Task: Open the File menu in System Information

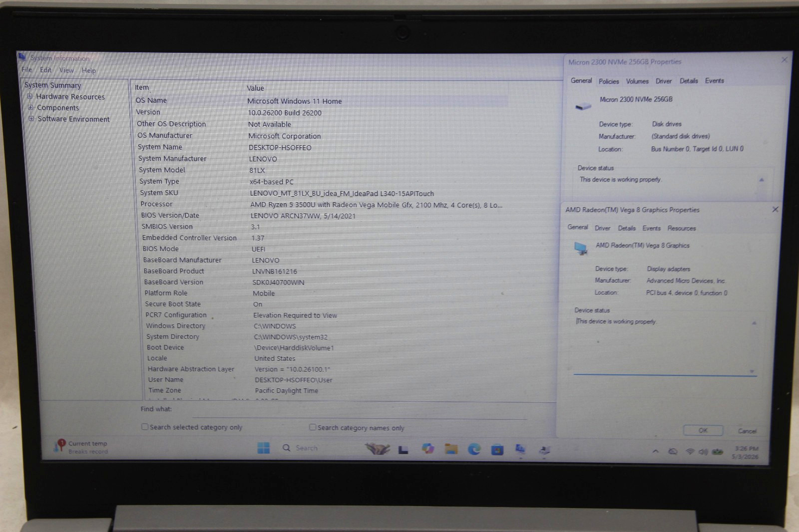Action: [27, 70]
